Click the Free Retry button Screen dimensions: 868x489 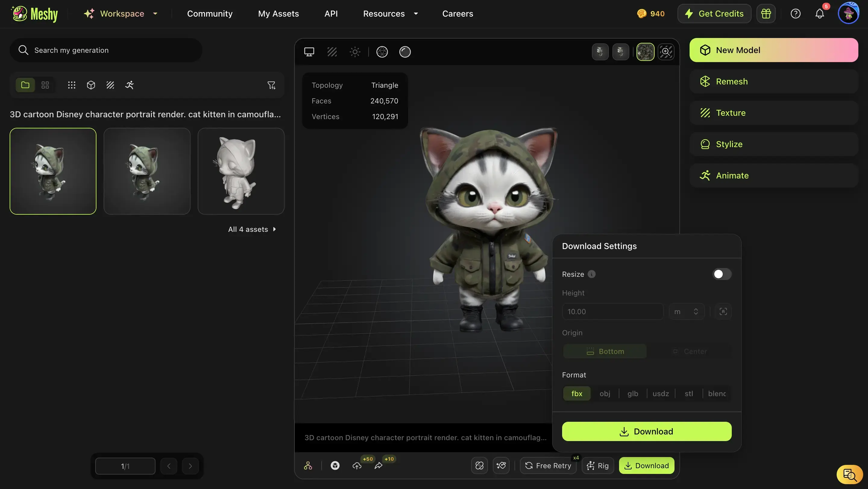pyautogui.click(x=548, y=466)
